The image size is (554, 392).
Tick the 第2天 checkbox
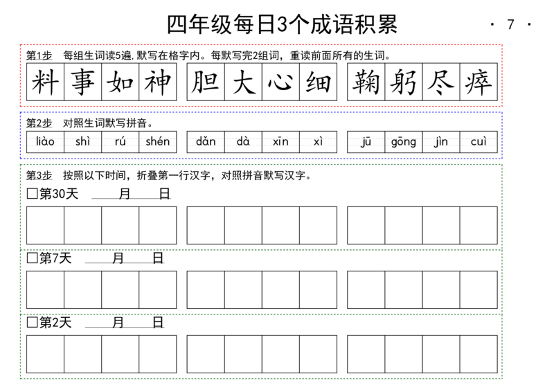coord(32,322)
